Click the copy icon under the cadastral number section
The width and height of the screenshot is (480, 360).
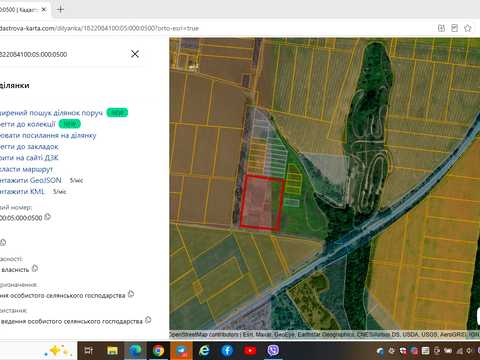3,243
